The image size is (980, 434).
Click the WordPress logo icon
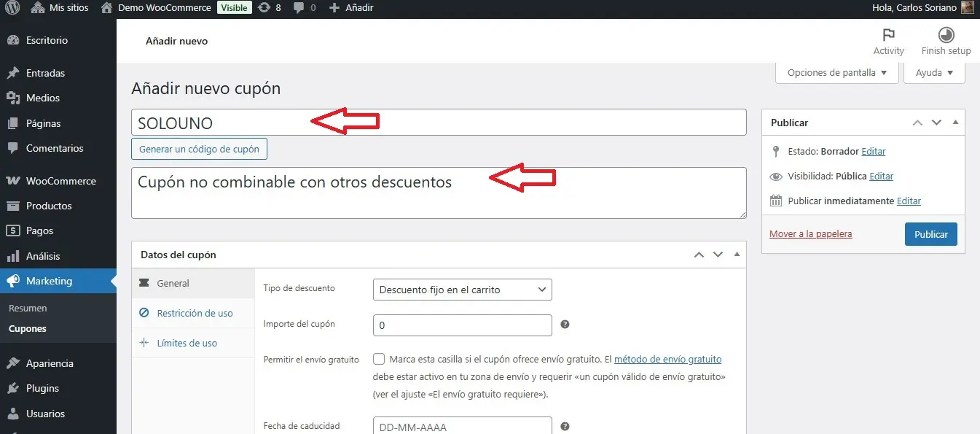click(12, 8)
